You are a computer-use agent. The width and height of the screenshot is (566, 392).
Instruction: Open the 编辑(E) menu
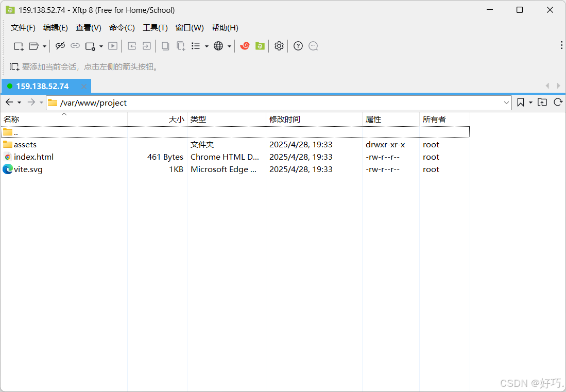click(55, 28)
